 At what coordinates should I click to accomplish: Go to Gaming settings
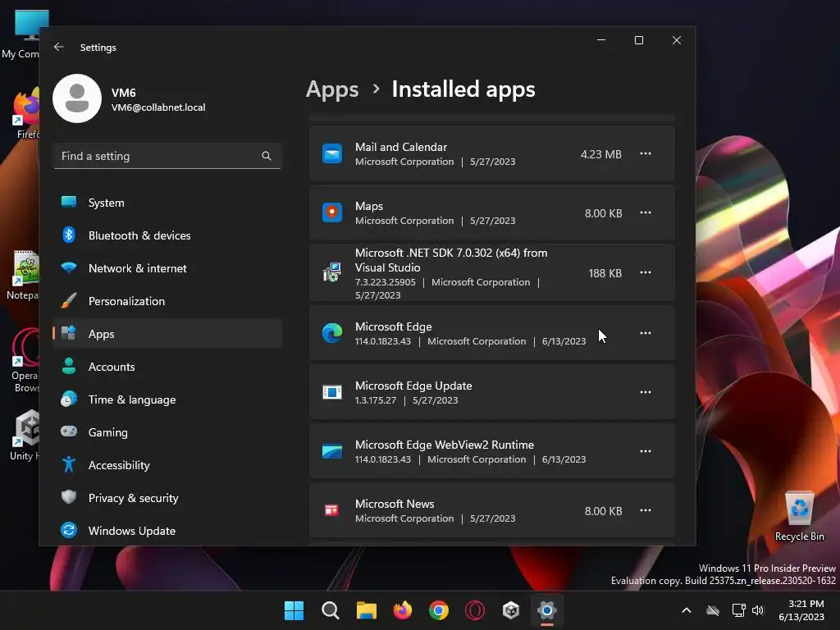(x=167, y=432)
